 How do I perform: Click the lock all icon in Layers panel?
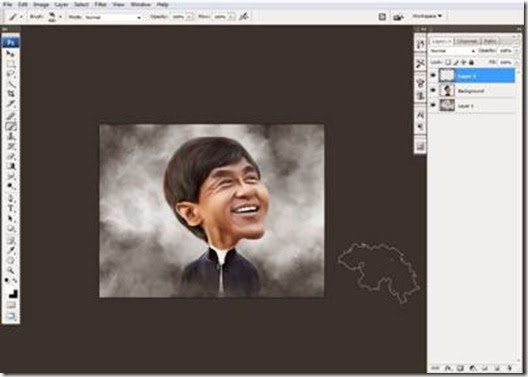point(471,62)
